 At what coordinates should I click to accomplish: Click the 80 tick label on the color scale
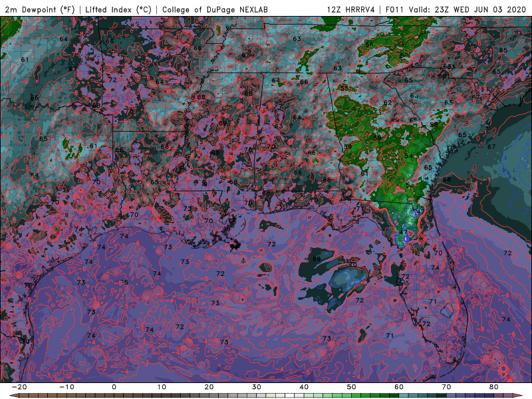click(x=494, y=387)
